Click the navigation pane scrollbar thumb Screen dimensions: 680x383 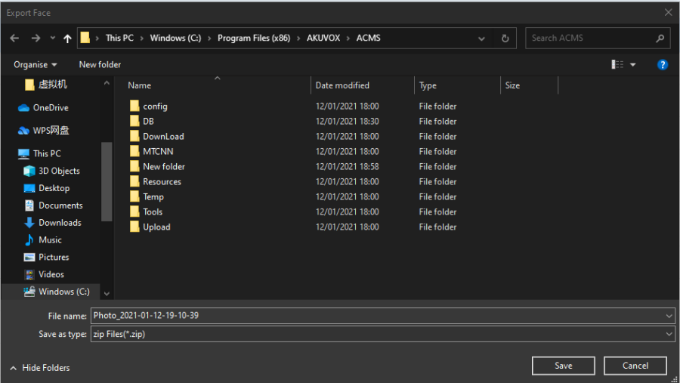point(106,181)
